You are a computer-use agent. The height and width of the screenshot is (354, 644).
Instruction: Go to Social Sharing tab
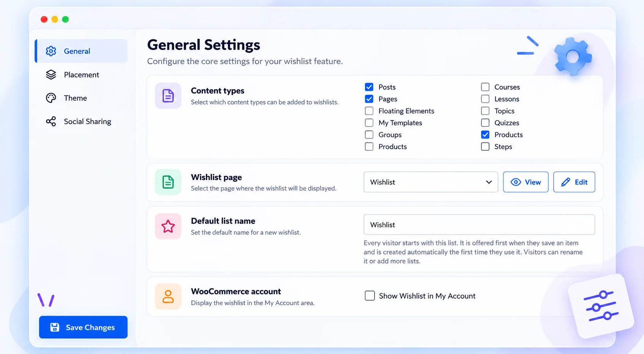click(x=81, y=121)
